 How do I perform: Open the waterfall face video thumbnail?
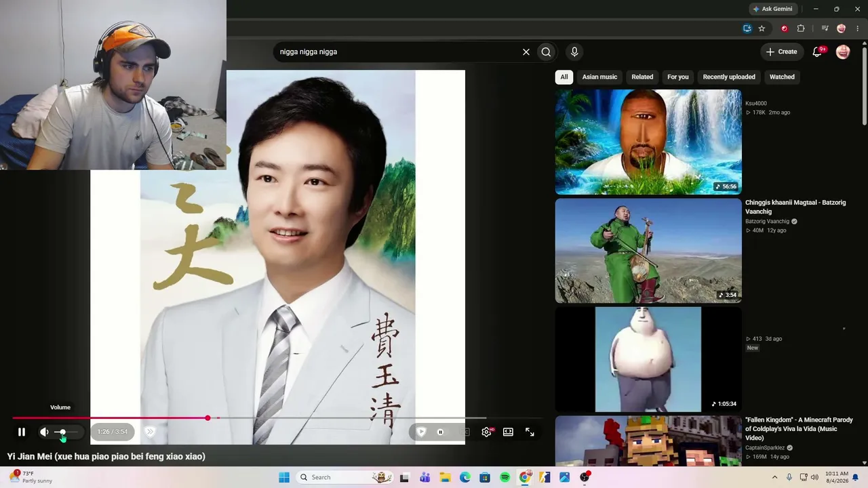(648, 142)
